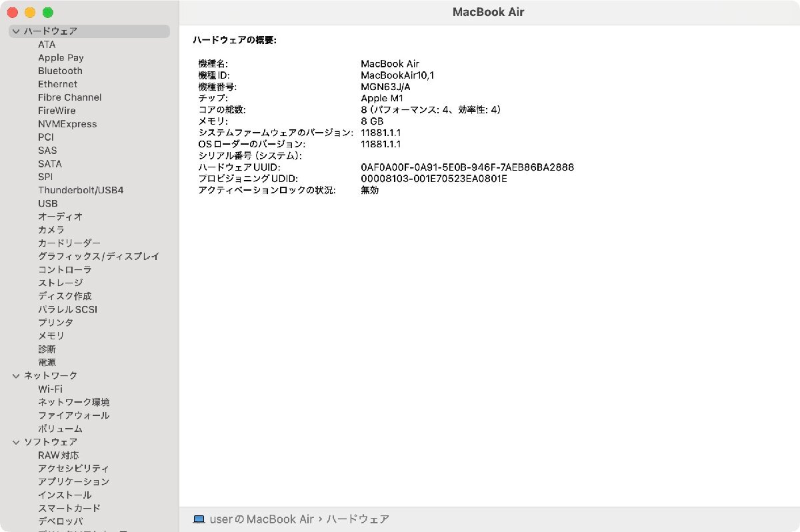Select the ソフトウェア category label
This screenshot has width=800, height=532.
click(x=51, y=442)
